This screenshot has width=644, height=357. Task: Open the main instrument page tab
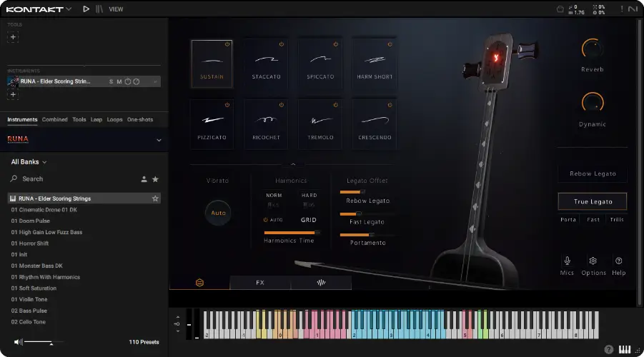199,283
